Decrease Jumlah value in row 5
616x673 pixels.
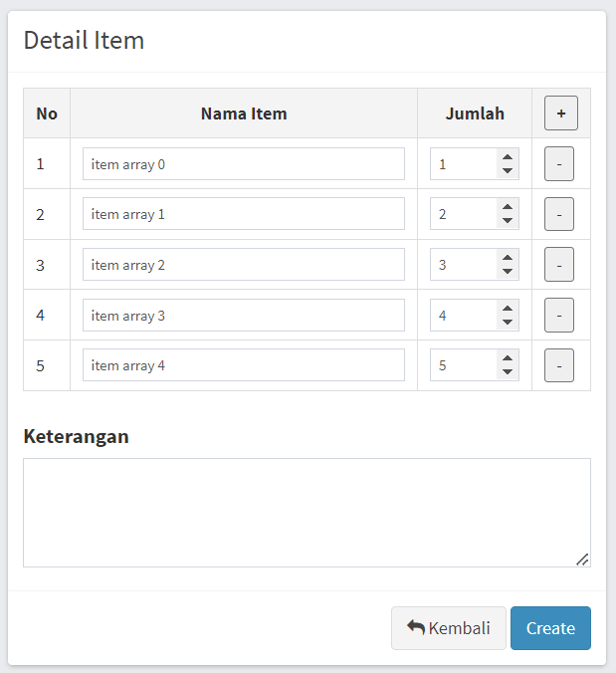pyautogui.click(x=508, y=372)
